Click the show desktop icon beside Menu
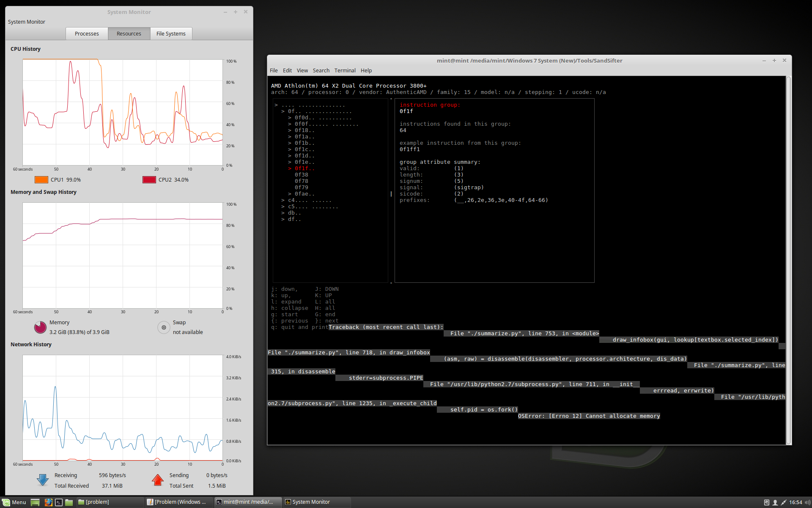812x508 pixels. point(35,502)
